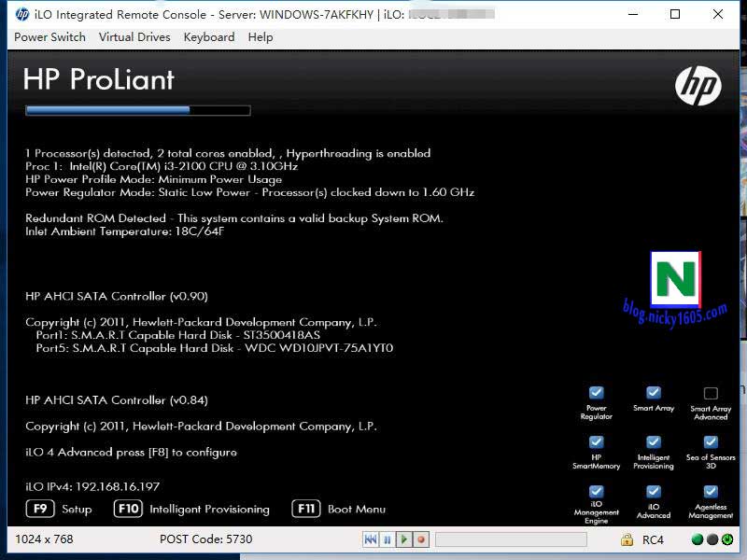Click the HP AHCI SATA Controller v0.84 line
The width and height of the screenshot is (747, 560).
click(x=116, y=400)
